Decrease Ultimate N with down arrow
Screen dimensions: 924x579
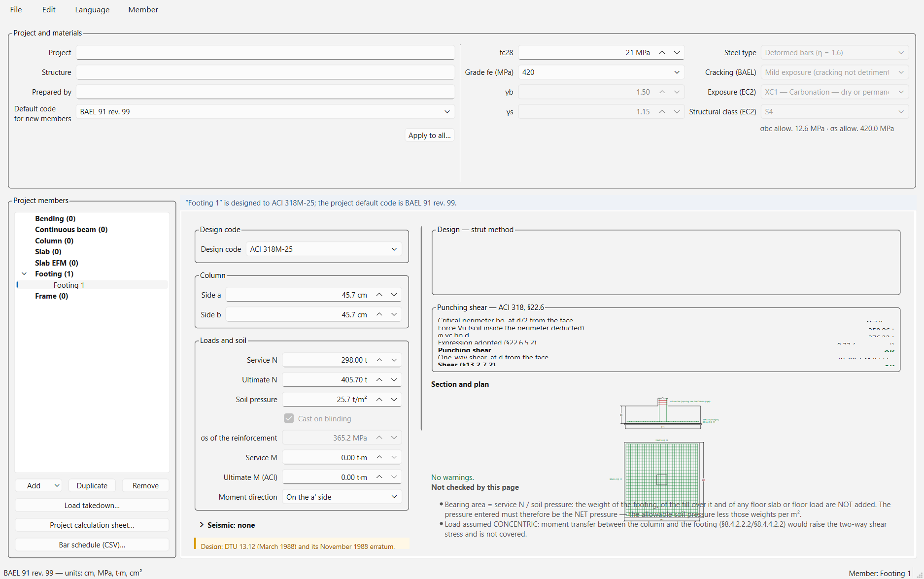394,380
